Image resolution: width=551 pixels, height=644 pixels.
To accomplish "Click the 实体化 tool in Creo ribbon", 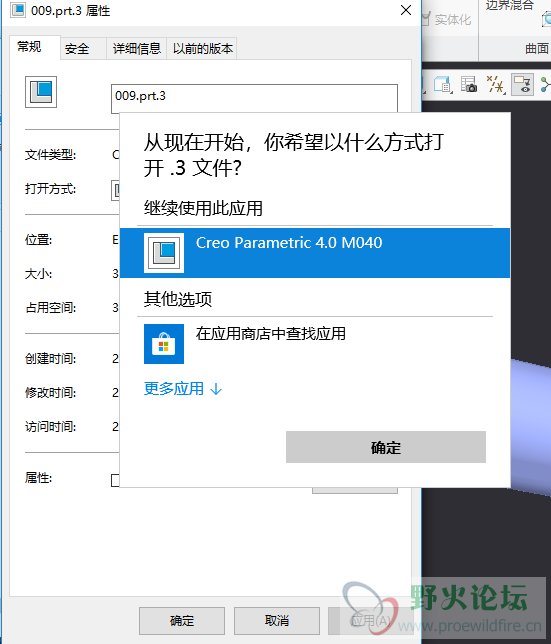I will pos(446,19).
